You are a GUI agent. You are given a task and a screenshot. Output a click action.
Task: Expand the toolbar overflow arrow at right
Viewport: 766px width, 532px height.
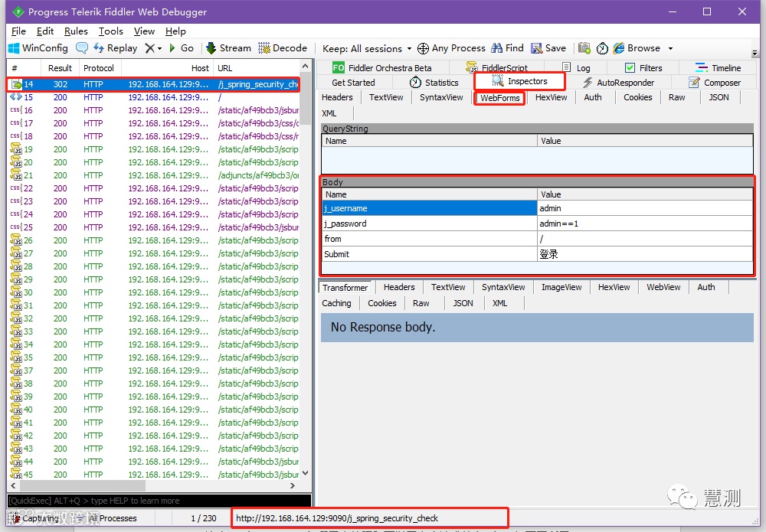755,53
